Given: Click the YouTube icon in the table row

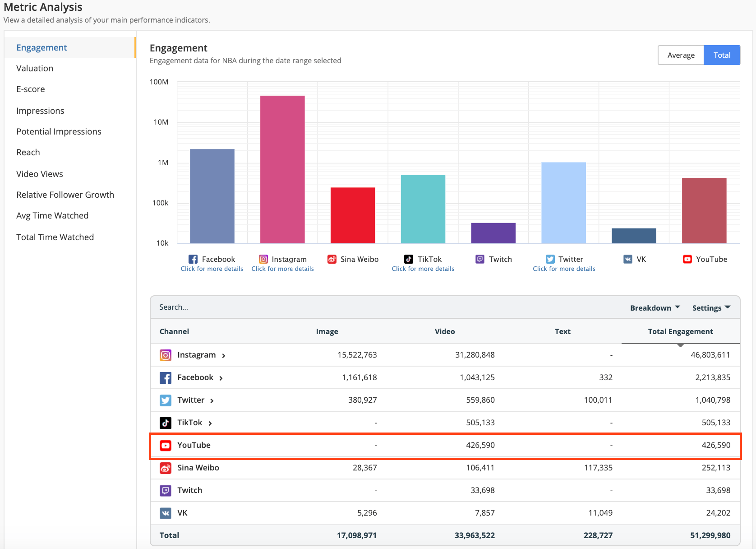Looking at the screenshot, I should coord(166,446).
